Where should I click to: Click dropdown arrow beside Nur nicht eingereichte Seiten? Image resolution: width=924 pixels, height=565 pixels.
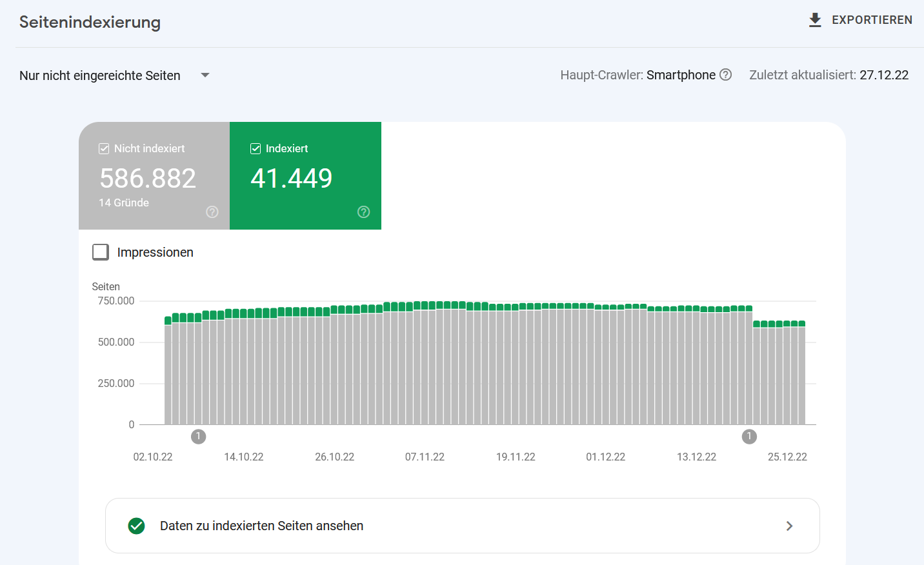click(205, 75)
